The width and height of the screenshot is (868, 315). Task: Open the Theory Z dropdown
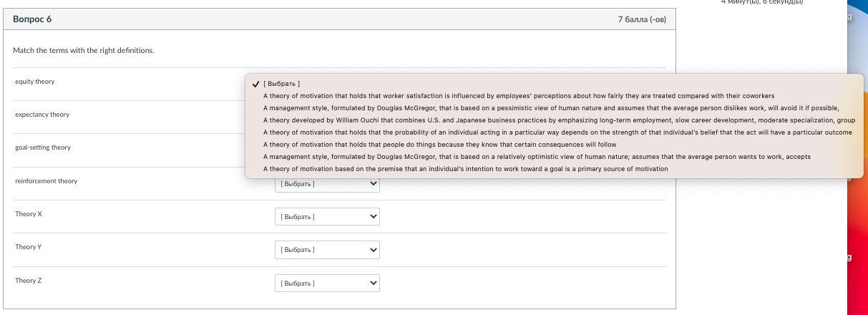tap(327, 283)
